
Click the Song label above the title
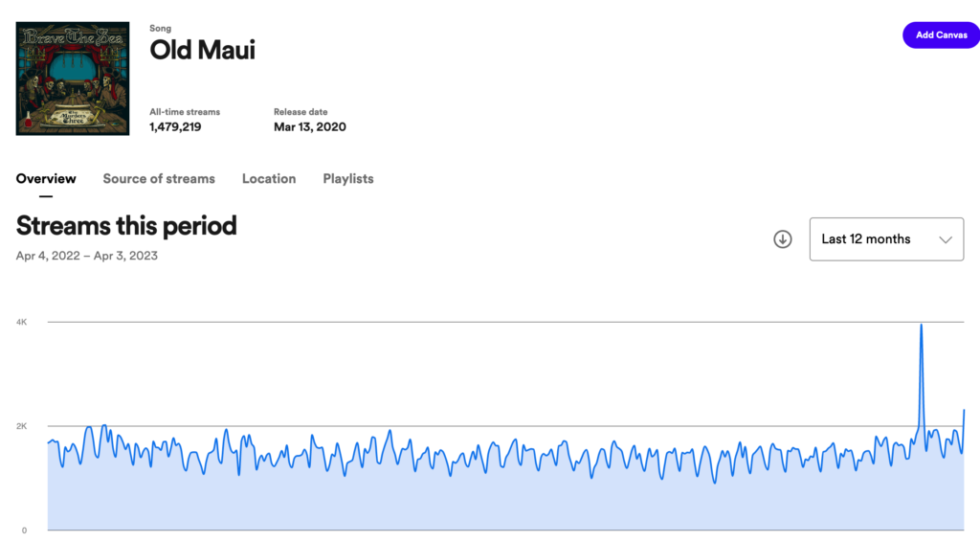tap(160, 29)
